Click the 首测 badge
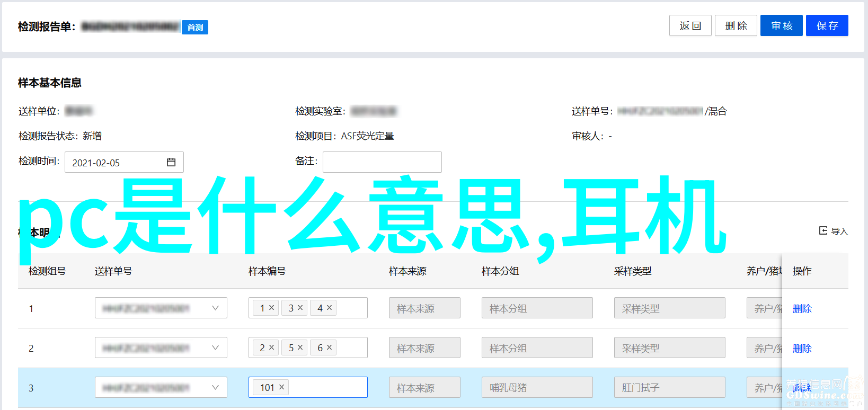Image resolution: width=868 pixels, height=410 pixels. 195,27
